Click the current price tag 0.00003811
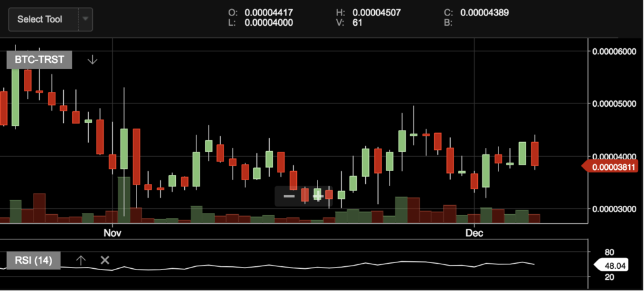This screenshot has width=644, height=292. (610, 167)
